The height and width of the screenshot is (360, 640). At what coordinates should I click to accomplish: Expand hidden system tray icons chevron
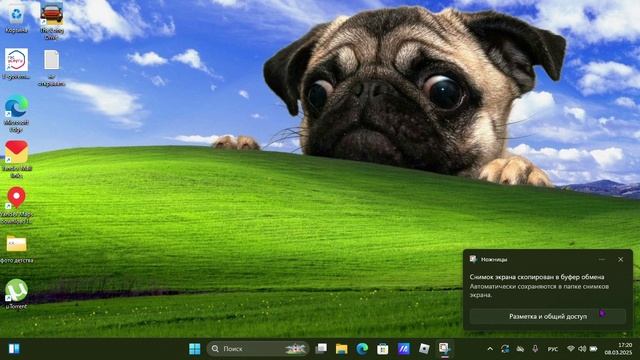490,349
